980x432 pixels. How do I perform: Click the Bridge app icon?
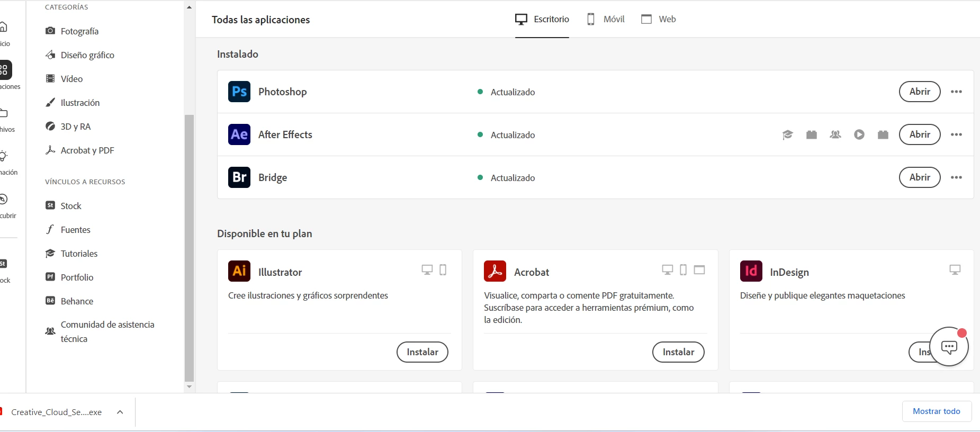coord(239,177)
